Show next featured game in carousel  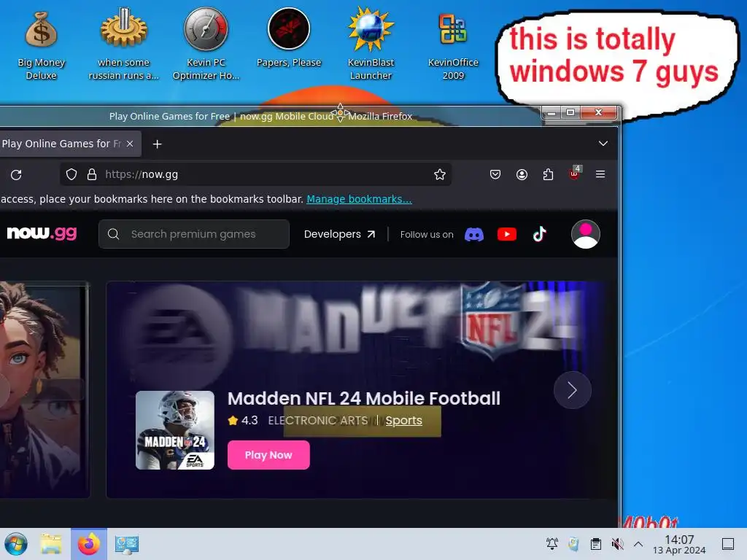(572, 390)
